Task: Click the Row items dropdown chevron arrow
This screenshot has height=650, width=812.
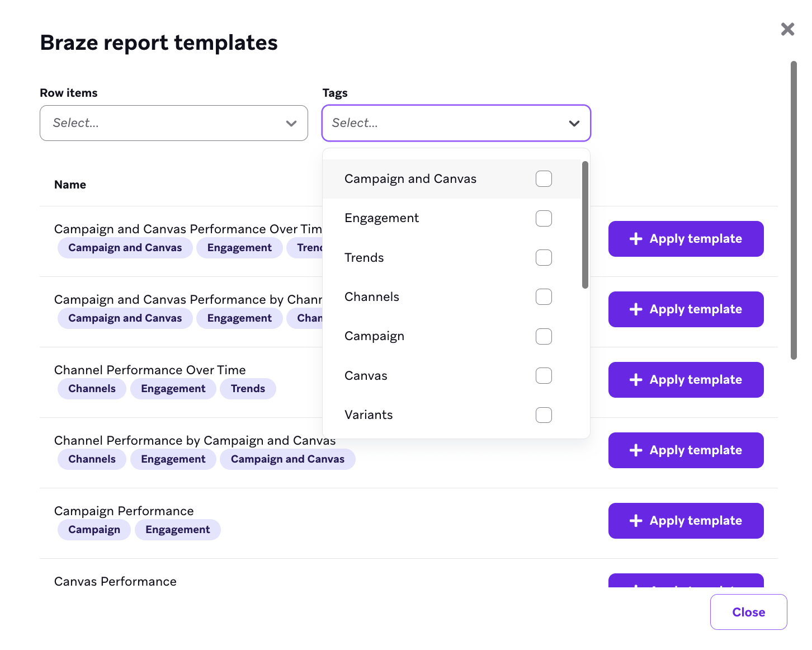Action: pyautogui.click(x=291, y=123)
